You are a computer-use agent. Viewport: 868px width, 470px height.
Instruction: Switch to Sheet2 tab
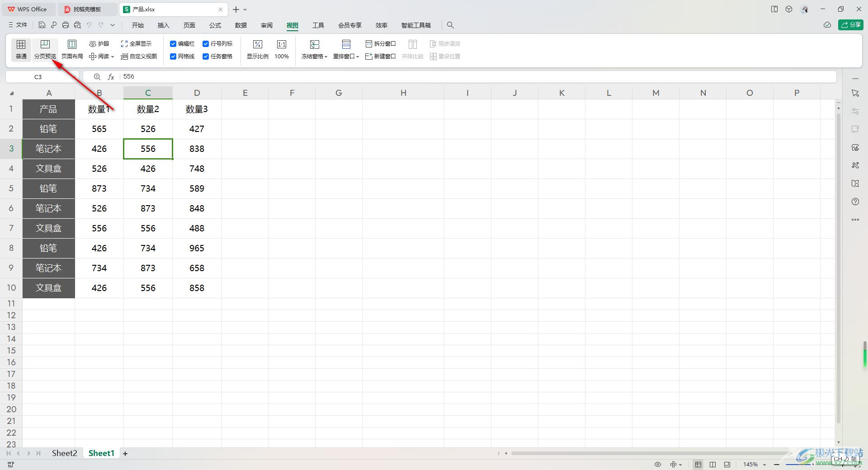pyautogui.click(x=64, y=453)
